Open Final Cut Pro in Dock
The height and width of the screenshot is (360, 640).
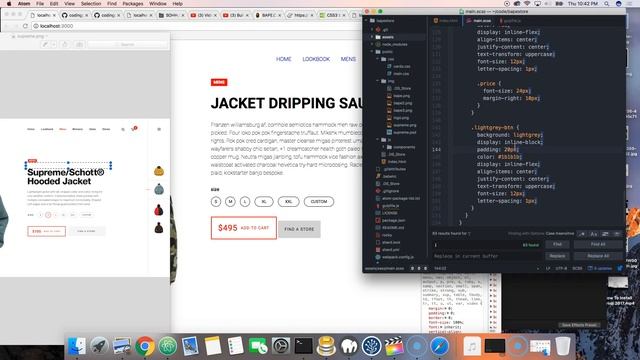click(x=394, y=346)
